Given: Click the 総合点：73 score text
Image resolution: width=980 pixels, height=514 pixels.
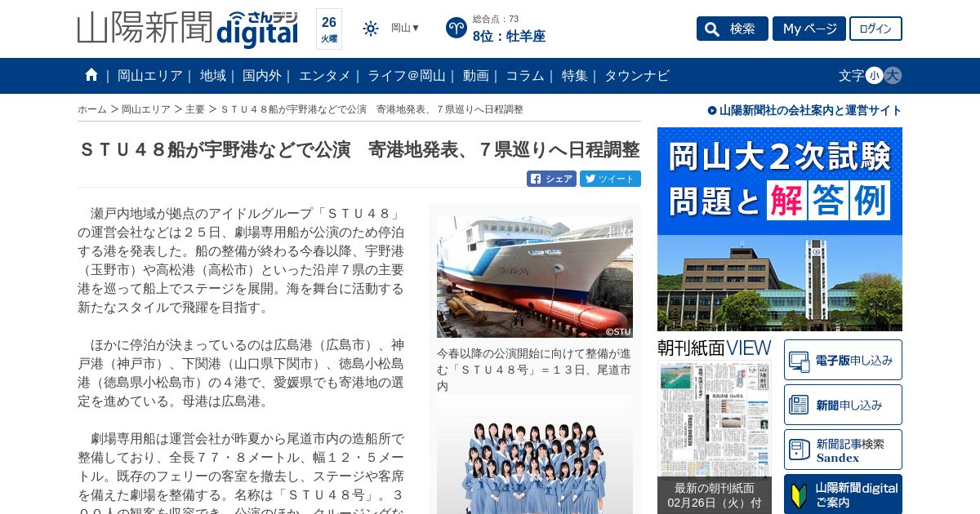Looking at the screenshot, I should coord(496,19).
